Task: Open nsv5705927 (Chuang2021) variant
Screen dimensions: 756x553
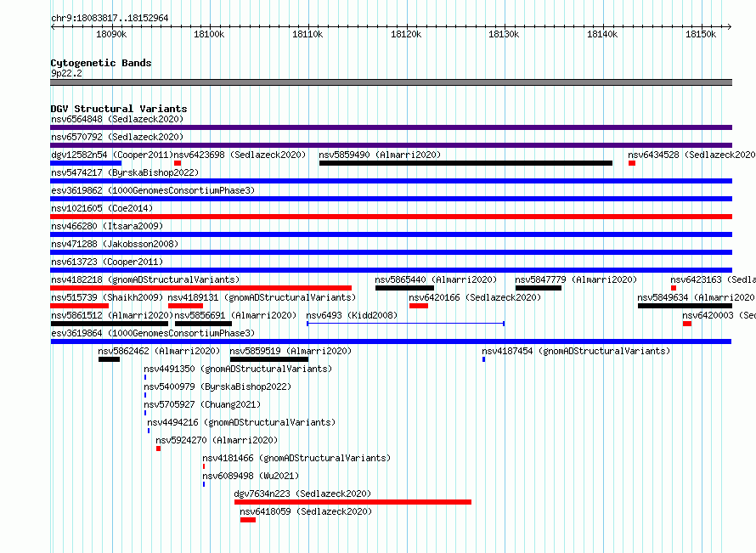Action: pyautogui.click(x=202, y=404)
